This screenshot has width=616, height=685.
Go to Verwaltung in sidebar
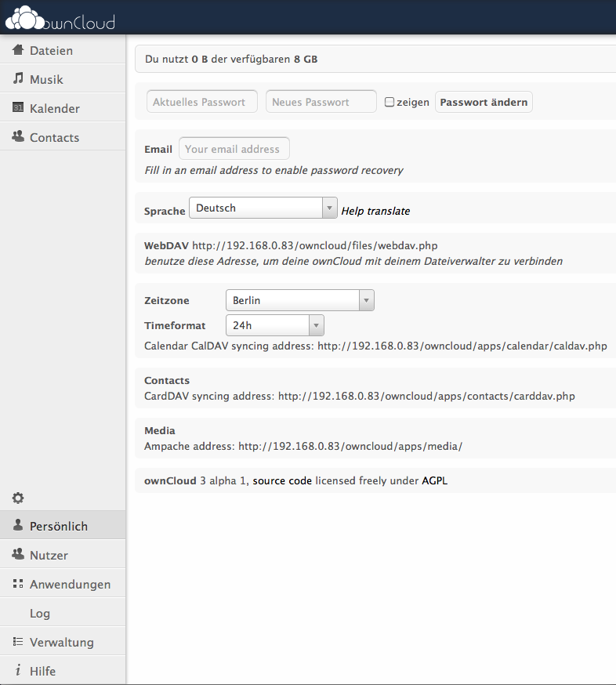click(61, 642)
